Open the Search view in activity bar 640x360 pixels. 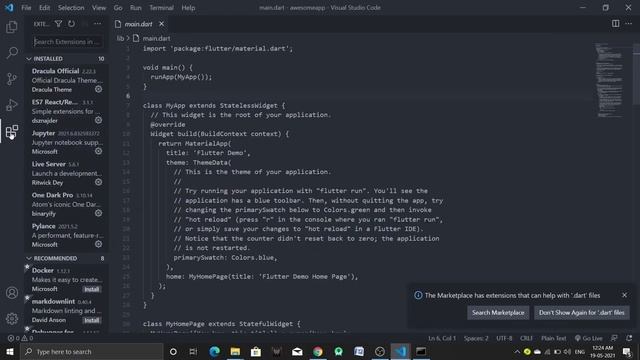click(12, 53)
